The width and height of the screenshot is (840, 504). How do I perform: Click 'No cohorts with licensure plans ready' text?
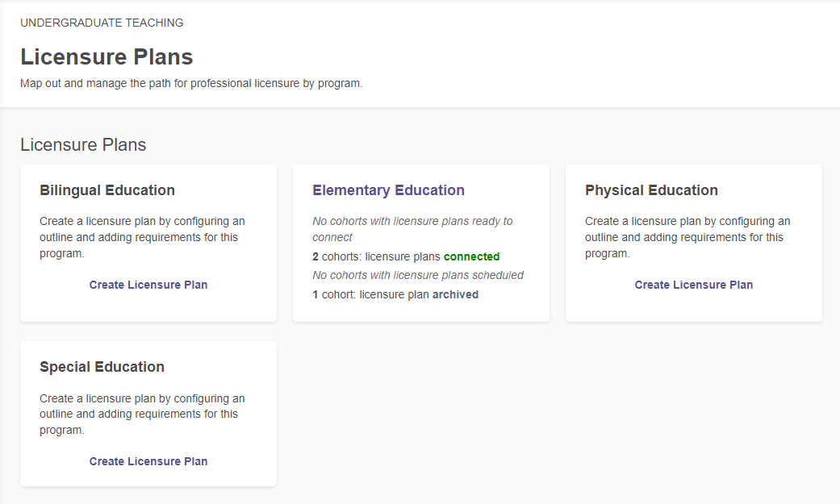(x=412, y=229)
